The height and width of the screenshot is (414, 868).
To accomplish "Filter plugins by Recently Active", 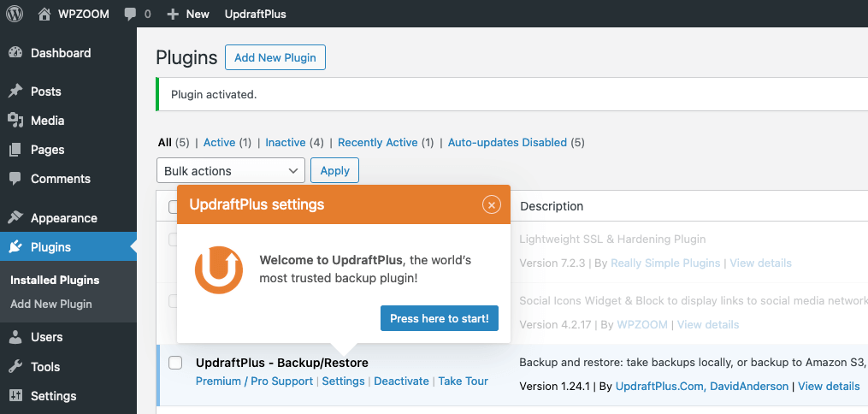I will tap(377, 142).
